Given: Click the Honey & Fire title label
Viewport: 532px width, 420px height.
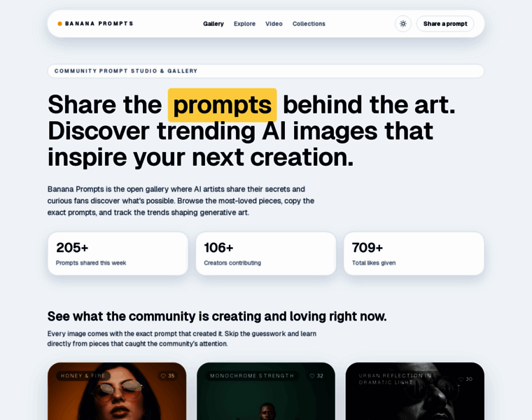Looking at the screenshot, I should coord(83,376).
